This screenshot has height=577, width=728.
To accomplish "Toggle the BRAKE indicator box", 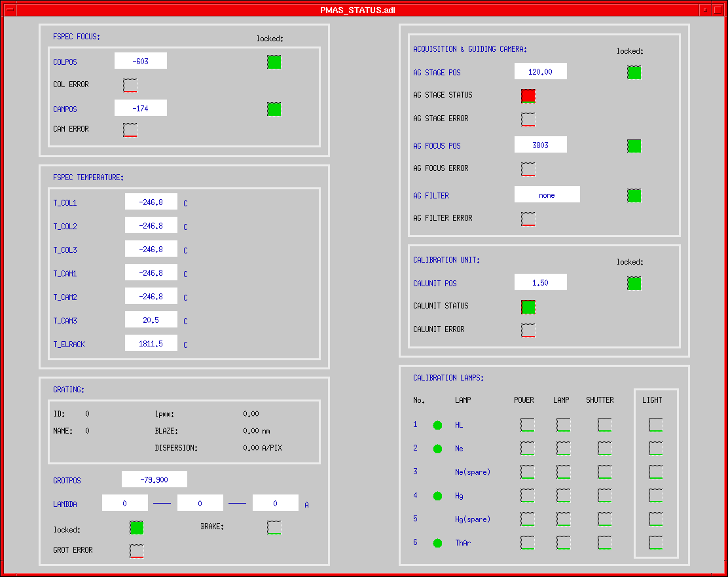I will [274, 527].
